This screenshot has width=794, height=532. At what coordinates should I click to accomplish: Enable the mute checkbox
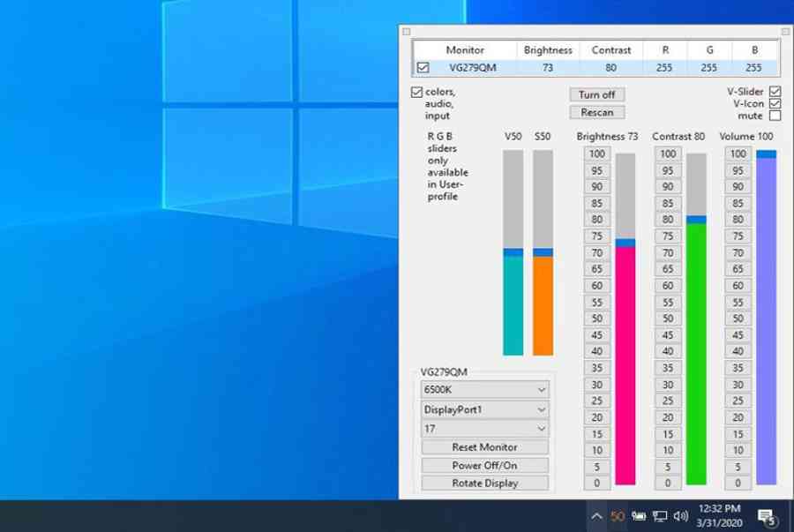coord(775,116)
